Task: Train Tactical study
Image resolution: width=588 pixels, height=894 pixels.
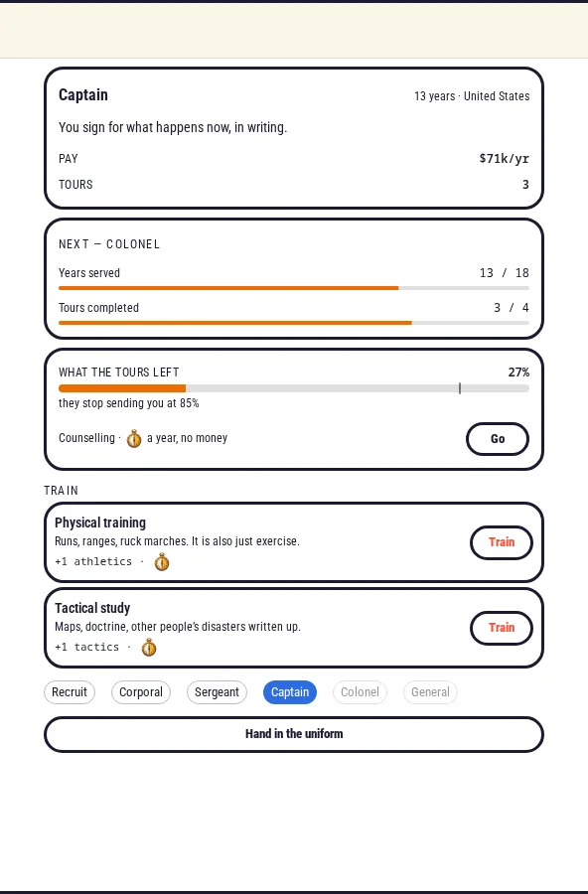Action: coord(502,628)
